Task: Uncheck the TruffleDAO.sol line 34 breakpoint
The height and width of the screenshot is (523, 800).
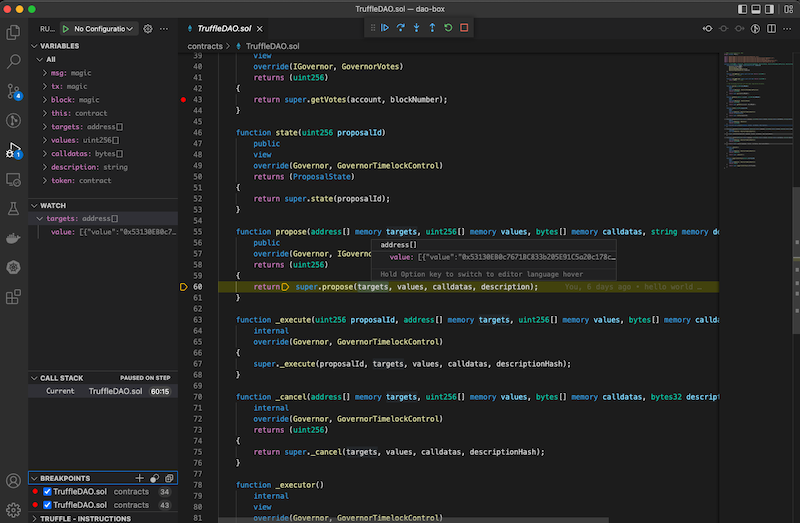Action: coord(47,492)
